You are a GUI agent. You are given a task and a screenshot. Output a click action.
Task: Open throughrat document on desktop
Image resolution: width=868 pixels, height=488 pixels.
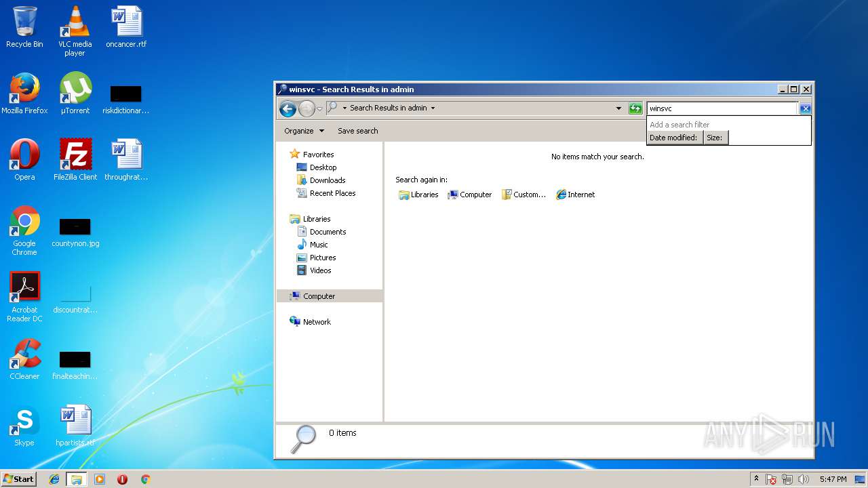tap(126, 160)
